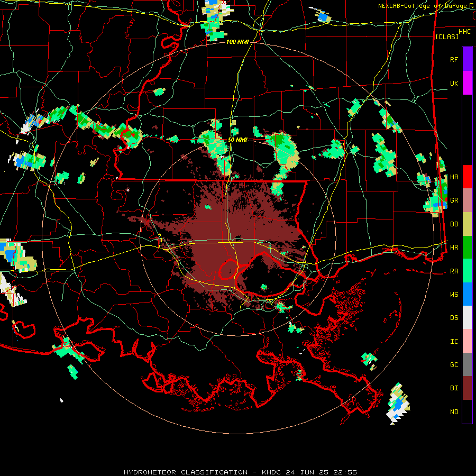This screenshot has width=476, height=476.
Task: Click the GC legend label
Action: click(x=454, y=365)
